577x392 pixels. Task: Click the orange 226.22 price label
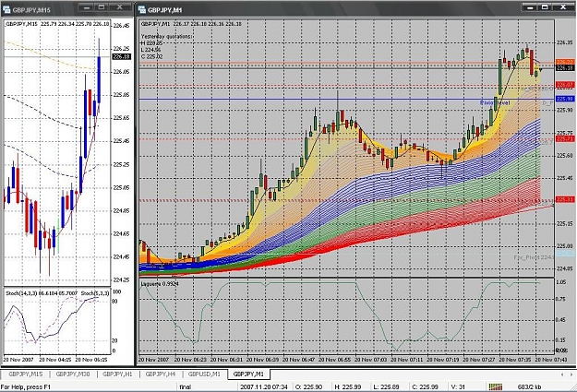tap(565, 62)
